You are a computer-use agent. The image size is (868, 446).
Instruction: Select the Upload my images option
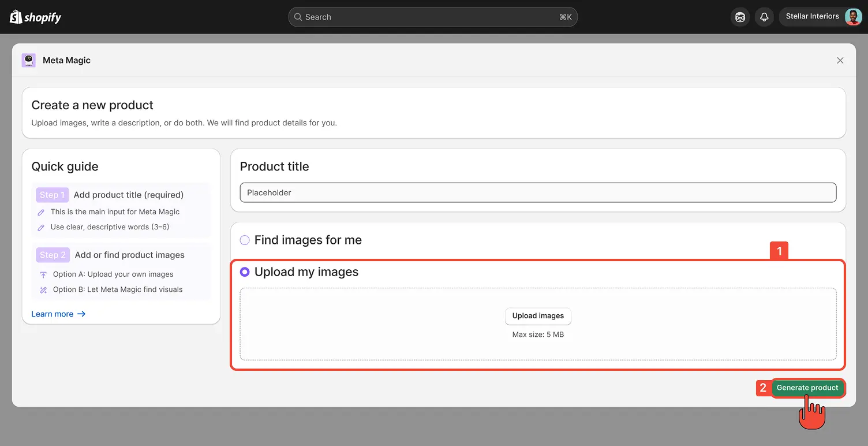click(245, 272)
